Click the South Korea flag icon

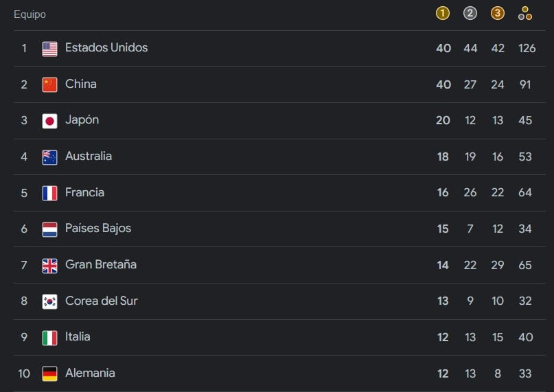49,301
